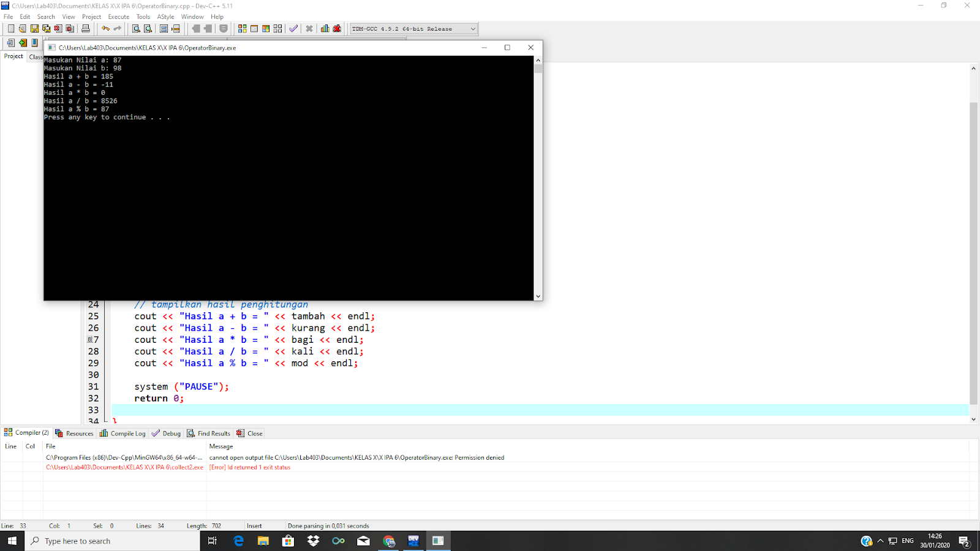
Task: Open the Search menu
Action: tap(46, 17)
